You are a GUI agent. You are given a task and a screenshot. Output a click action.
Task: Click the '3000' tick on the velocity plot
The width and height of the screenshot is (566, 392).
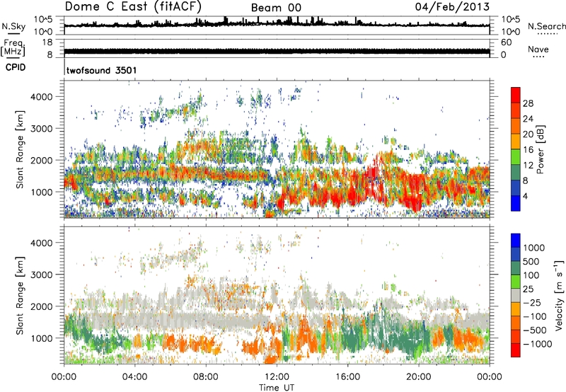[x=41, y=275]
